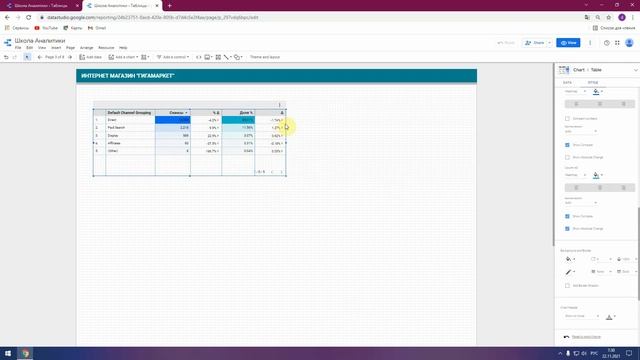The height and width of the screenshot is (360, 640).
Task: Open the help clock icon in header
Action: click(x=607, y=43)
